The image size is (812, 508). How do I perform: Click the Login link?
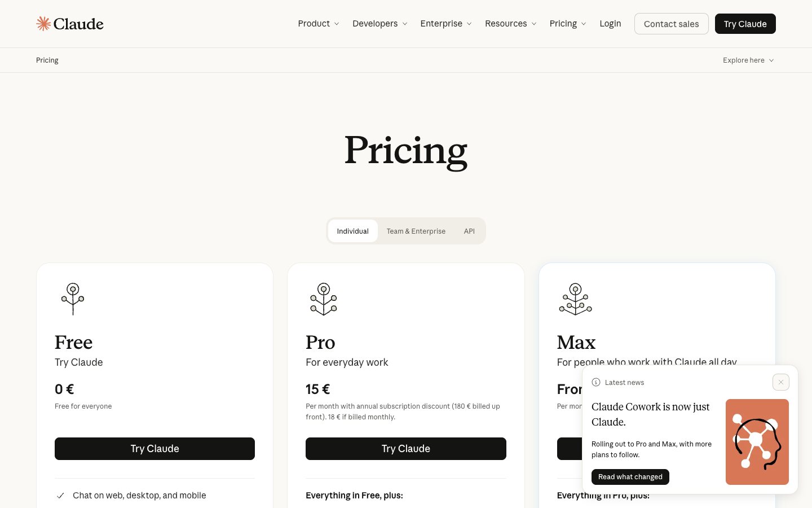click(610, 24)
